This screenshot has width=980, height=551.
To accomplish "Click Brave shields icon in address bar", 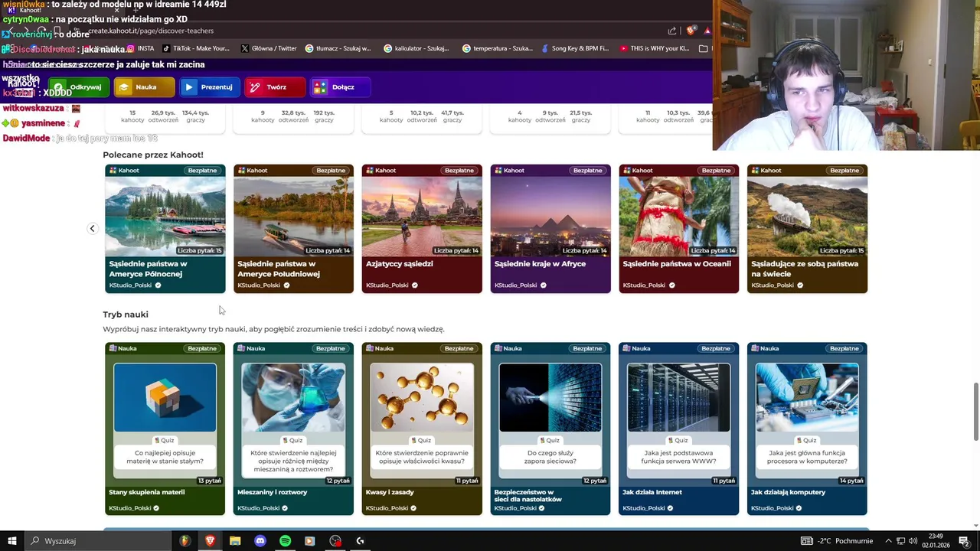I will tap(691, 31).
